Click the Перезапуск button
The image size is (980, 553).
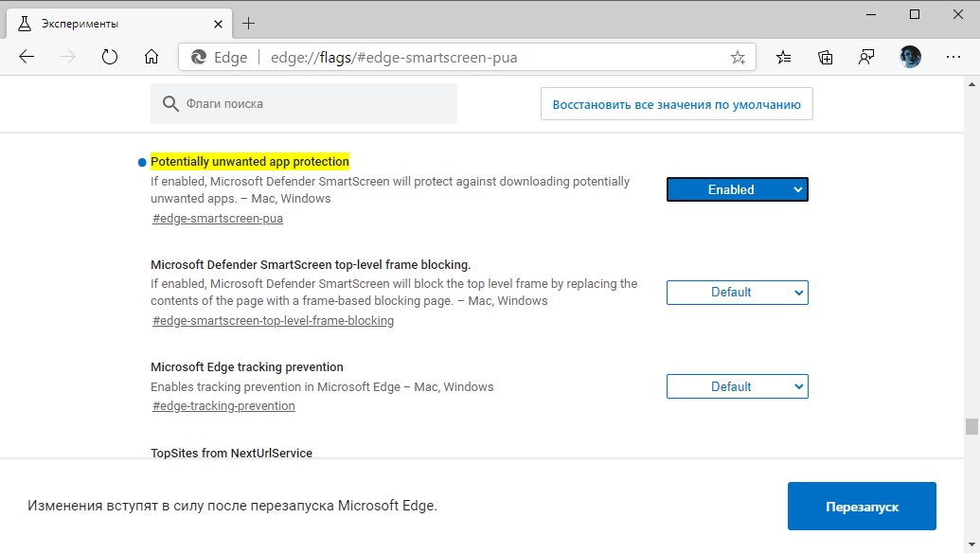pyautogui.click(x=861, y=506)
